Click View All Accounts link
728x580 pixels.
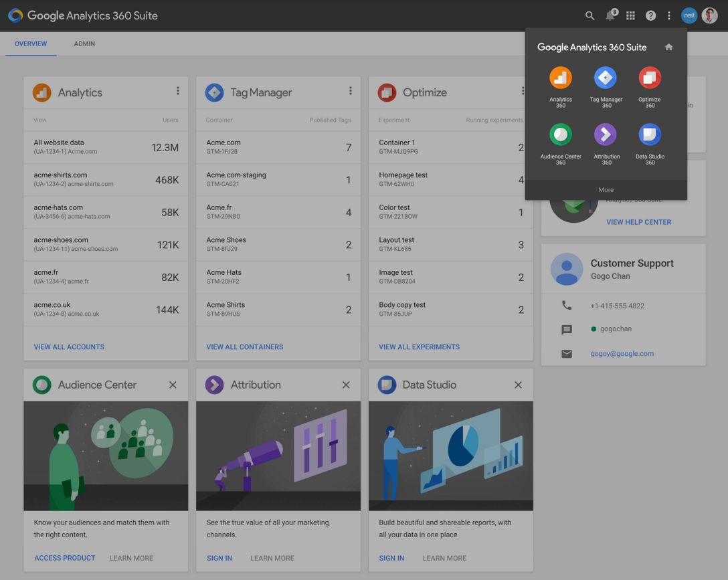coord(69,347)
